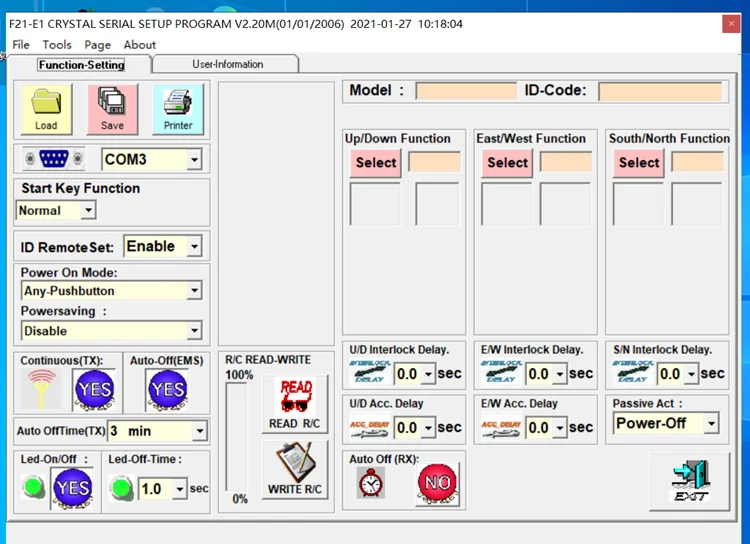Close the setup program window

[x=731, y=23]
